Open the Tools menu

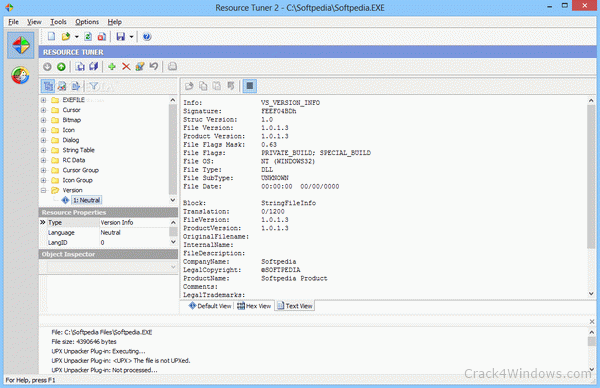[58, 22]
